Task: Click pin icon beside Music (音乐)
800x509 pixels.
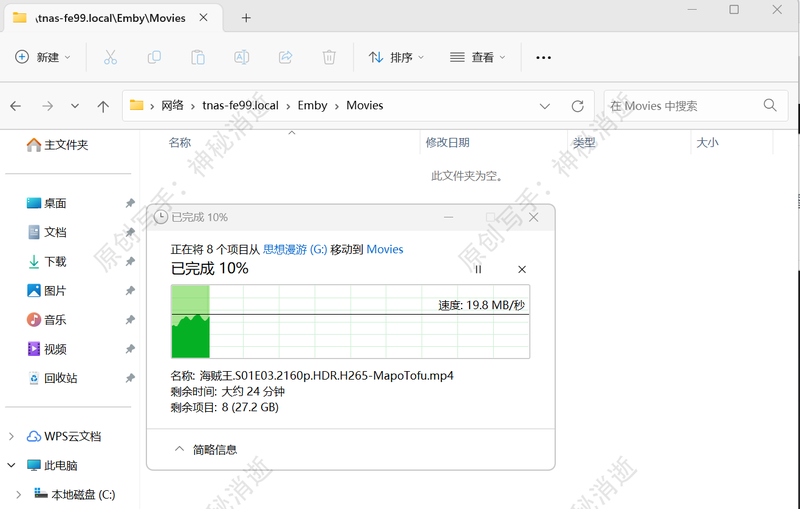Action: tap(130, 320)
